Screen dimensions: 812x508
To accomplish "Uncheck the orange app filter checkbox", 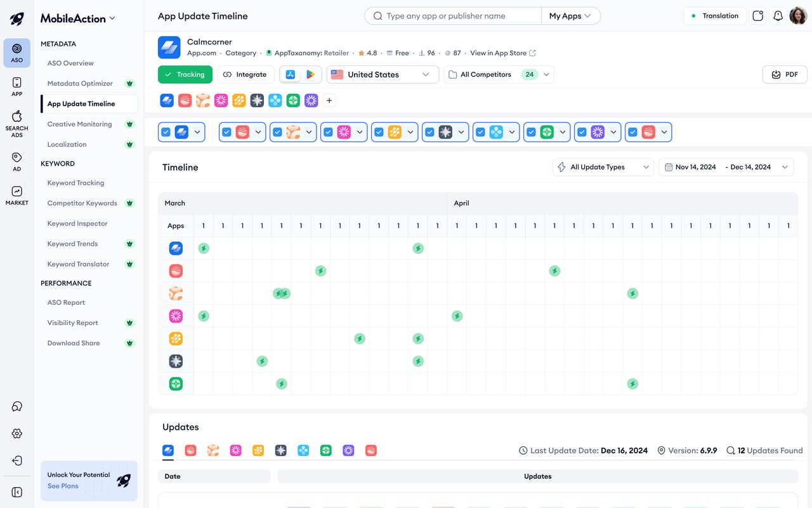I will tap(379, 132).
